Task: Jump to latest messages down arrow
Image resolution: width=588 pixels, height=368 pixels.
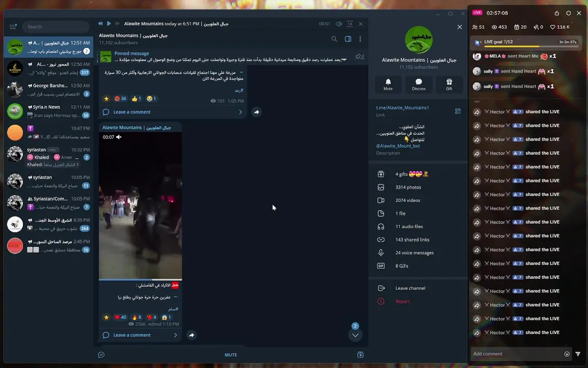Action: (355, 335)
